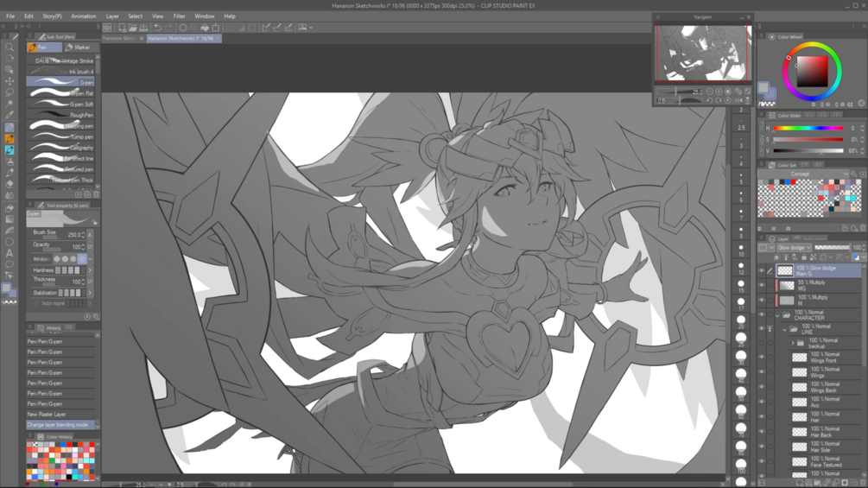Hide the Acc layer
The image size is (868, 488).
(761, 402)
